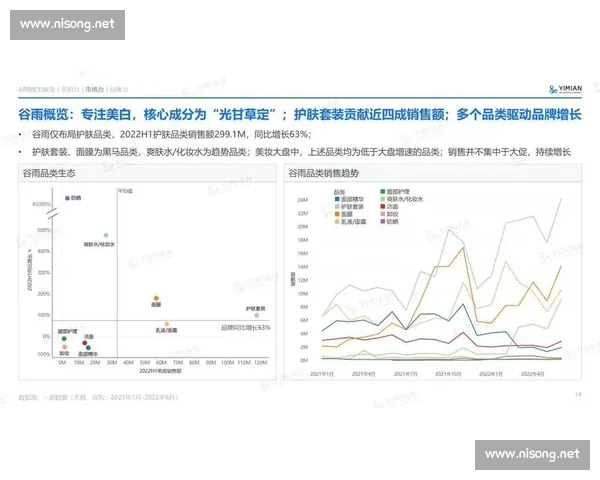600x480 pixels.
Task: Click the 2021年10月 label on the trend x-axis
Action: tap(448, 374)
